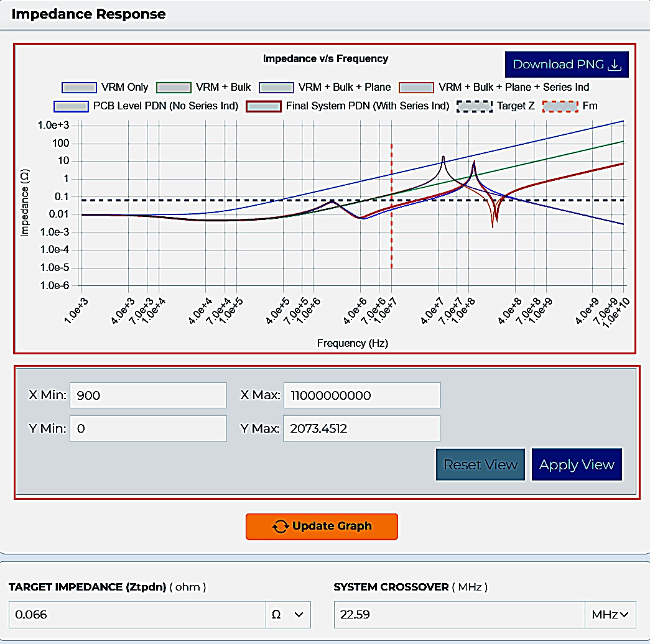This screenshot has width=650, height=644.
Task: Click the red dashed Fm marker line
Action: pos(391,207)
